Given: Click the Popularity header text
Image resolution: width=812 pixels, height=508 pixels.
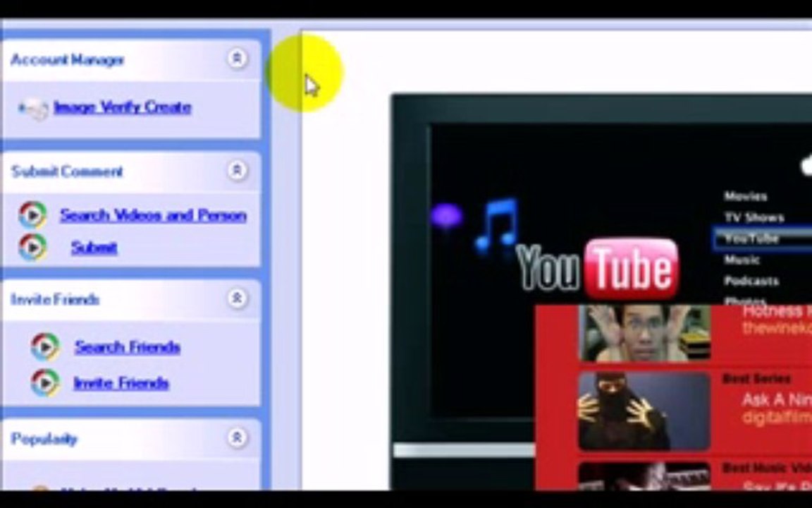Looking at the screenshot, I should pos(44,439).
